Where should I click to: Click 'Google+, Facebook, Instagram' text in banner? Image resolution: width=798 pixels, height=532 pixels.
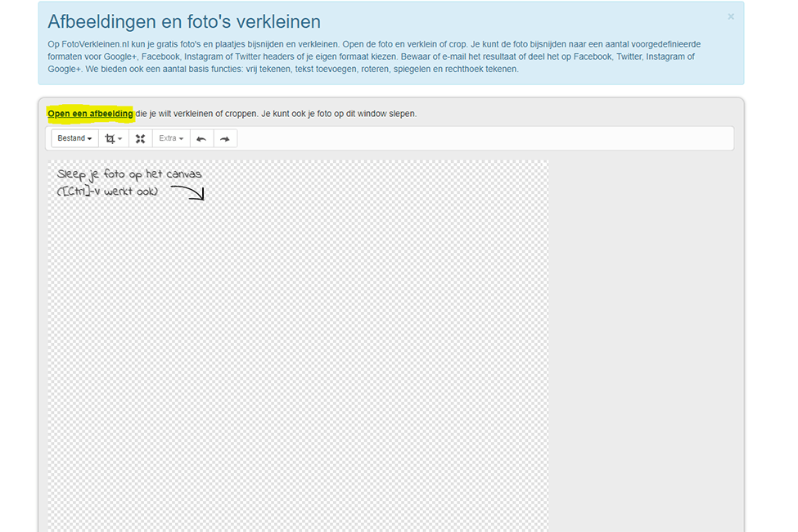tap(164, 56)
